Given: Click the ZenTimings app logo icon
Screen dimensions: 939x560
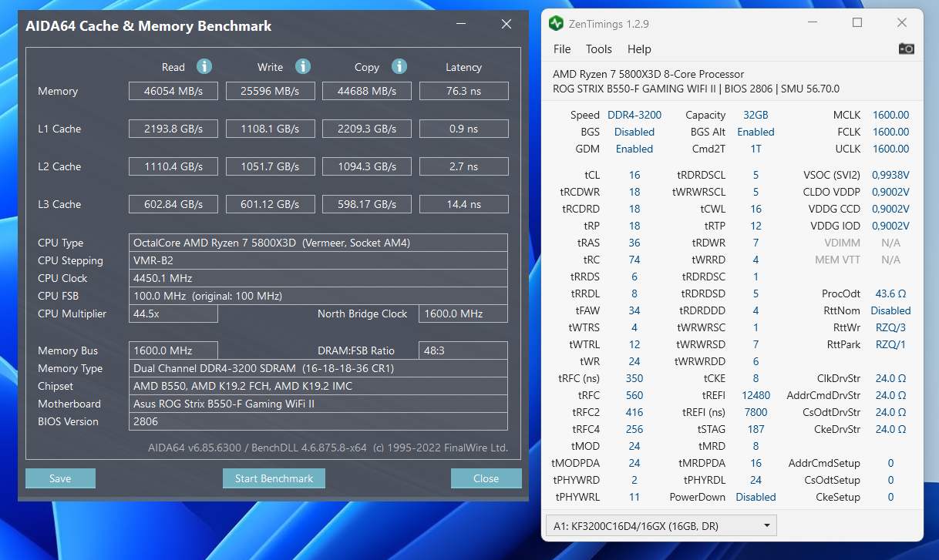Looking at the screenshot, I should (556, 23).
